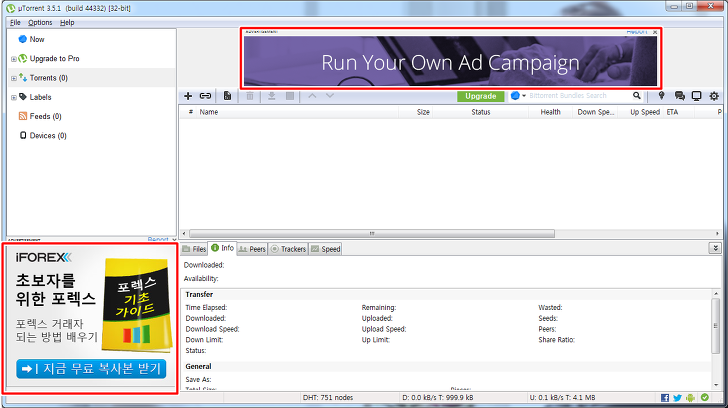Image resolution: width=728 pixels, height=408 pixels.
Task: Click Report link above sidebar ad
Action: (158, 240)
